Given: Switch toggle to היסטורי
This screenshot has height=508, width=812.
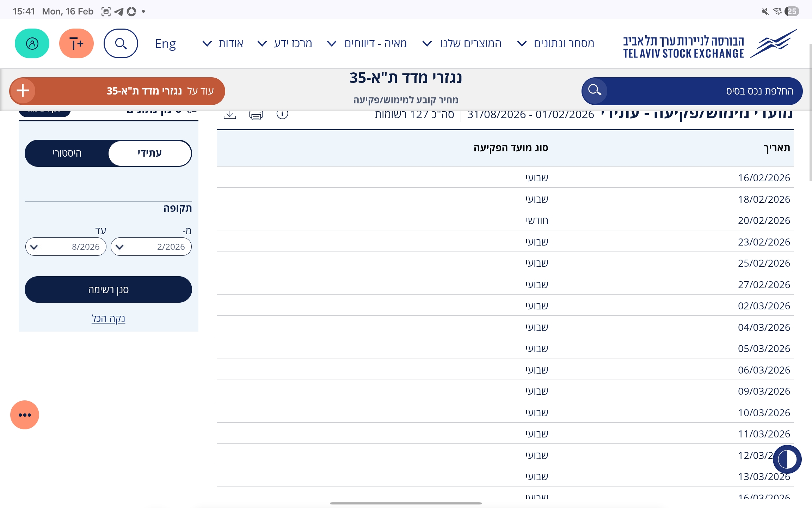Looking at the screenshot, I should tap(67, 153).
